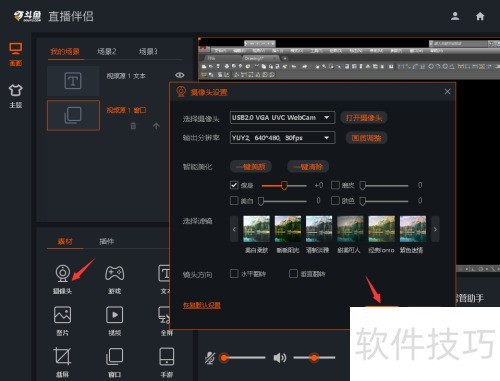Click the 打开摄像头 button
The height and width of the screenshot is (381, 500).
(364, 118)
